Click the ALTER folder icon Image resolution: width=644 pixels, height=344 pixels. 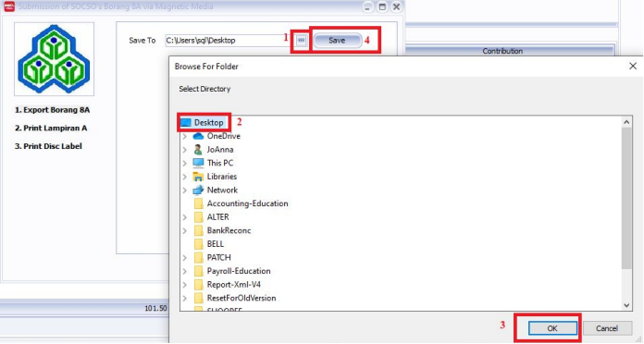point(198,217)
